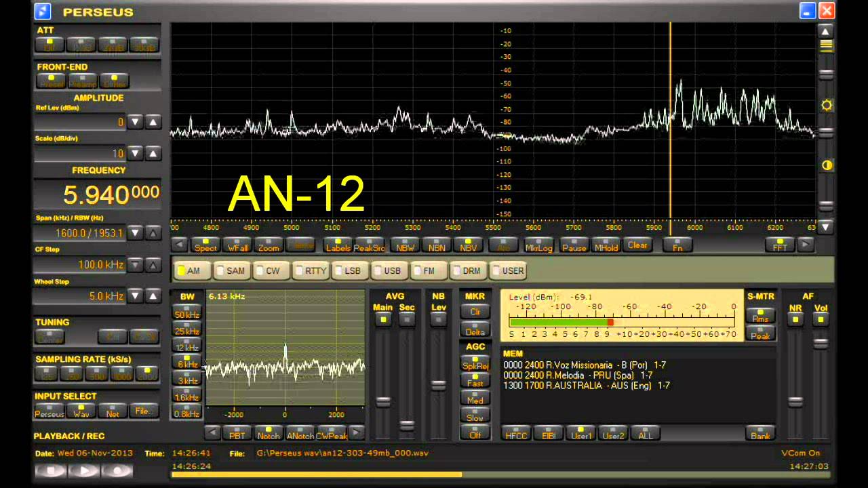Click the sun brightness icon
This screenshot has width=868, height=488.
click(826, 105)
